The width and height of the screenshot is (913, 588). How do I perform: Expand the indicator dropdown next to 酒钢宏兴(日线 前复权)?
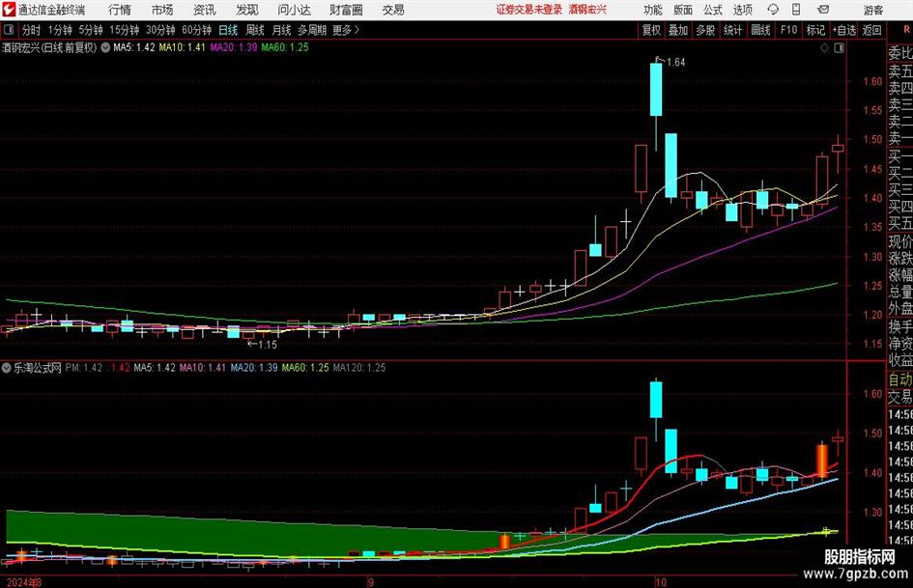105,47
